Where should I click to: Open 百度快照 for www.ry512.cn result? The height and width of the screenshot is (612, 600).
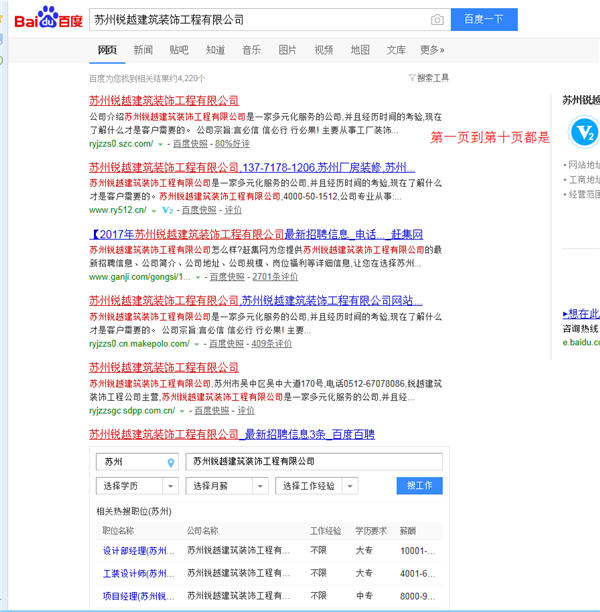199,210
